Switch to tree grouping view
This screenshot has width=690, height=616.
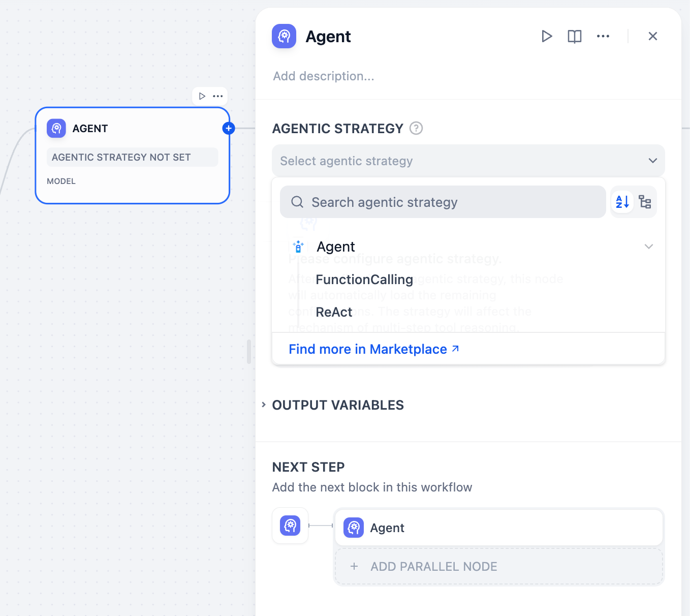coord(645,202)
